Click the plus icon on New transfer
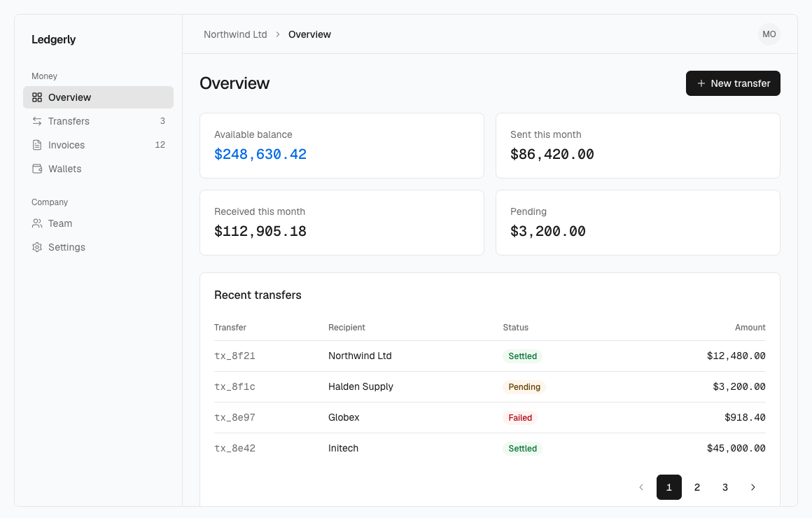Viewport: 812px width, 518px height. click(701, 83)
